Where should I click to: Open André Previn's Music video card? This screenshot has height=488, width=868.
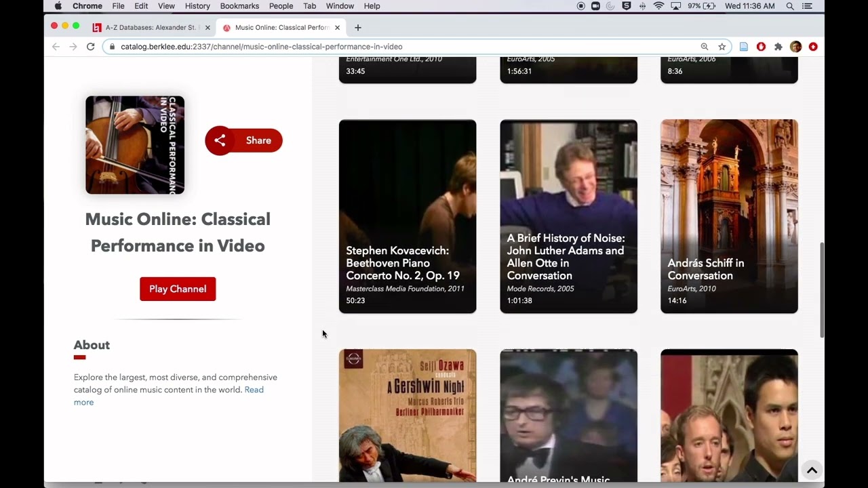568,415
